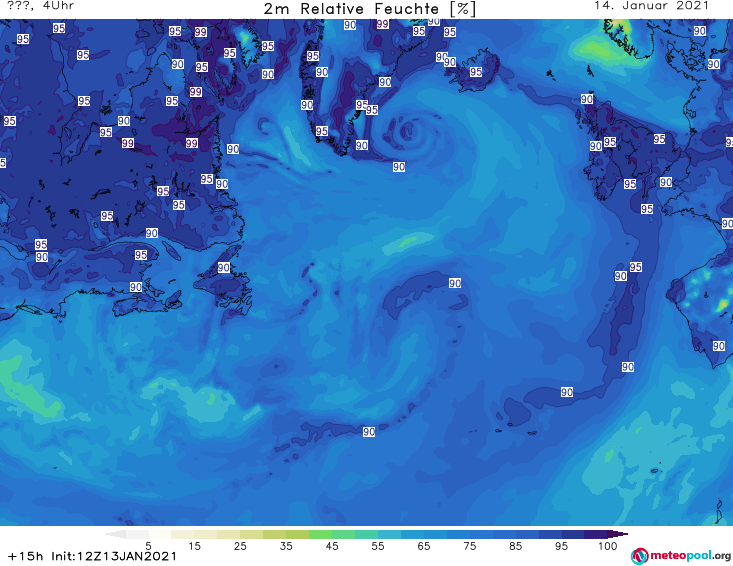
Task: Click the meteopool.org logo
Action: (x=681, y=556)
